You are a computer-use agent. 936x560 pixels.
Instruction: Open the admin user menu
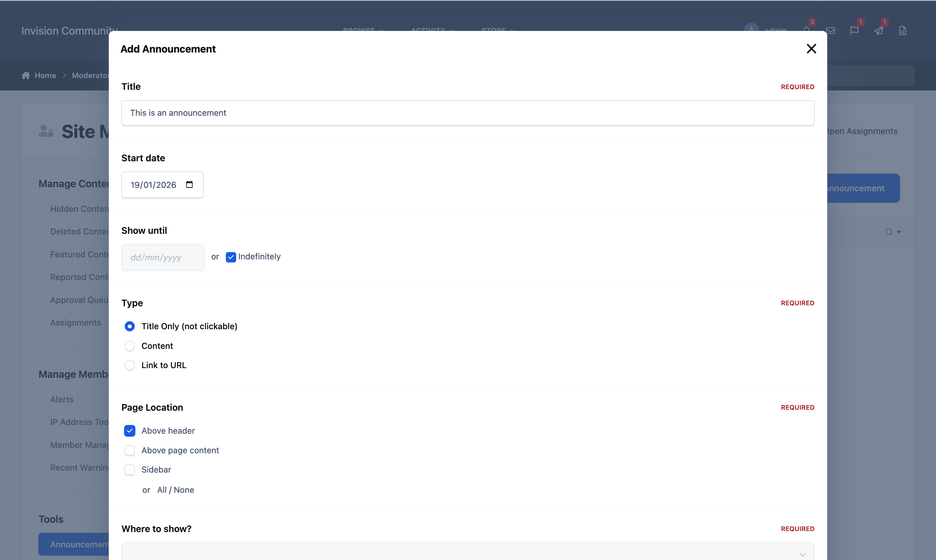pyautogui.click(x=765, y=30)
